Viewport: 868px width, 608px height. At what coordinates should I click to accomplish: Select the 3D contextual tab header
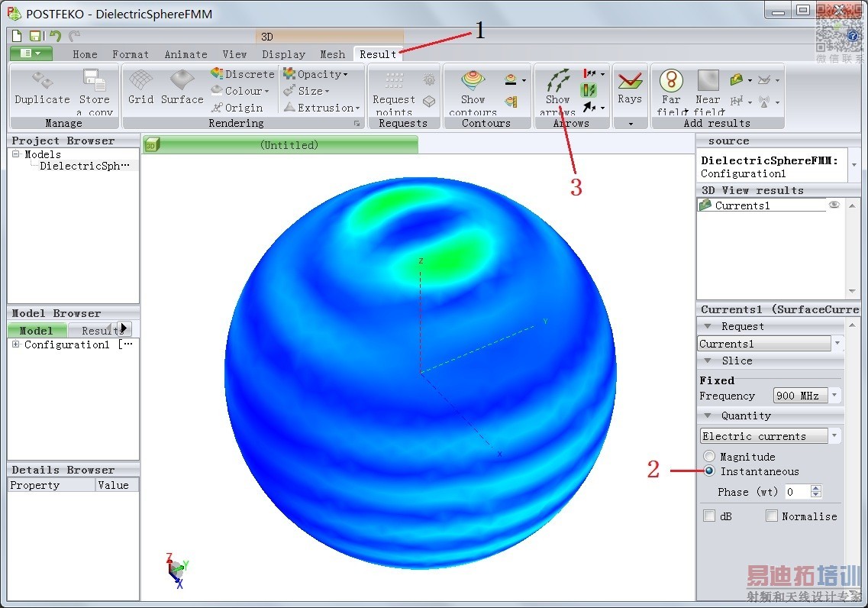[x=329, y=37]
